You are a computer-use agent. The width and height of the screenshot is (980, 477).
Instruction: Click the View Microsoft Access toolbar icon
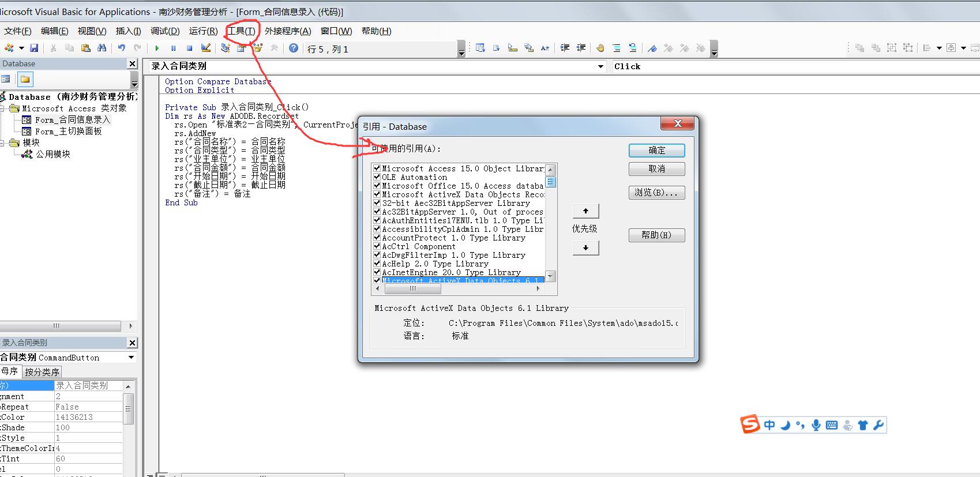[x=9, y=48]
